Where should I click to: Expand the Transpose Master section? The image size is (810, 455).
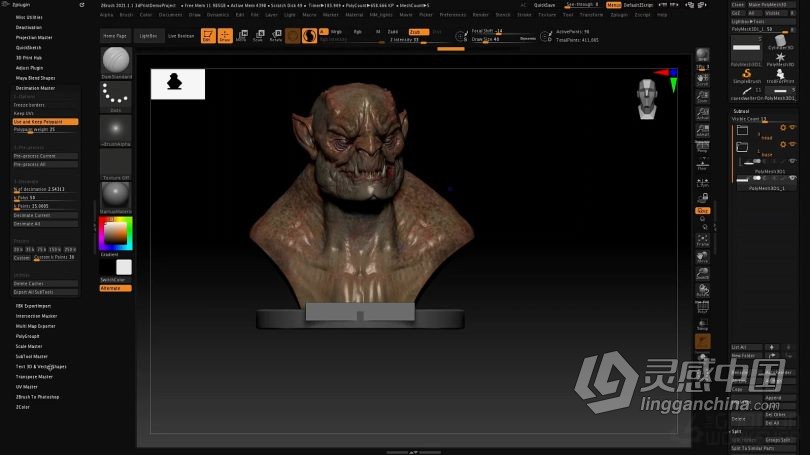coord(34,377)
